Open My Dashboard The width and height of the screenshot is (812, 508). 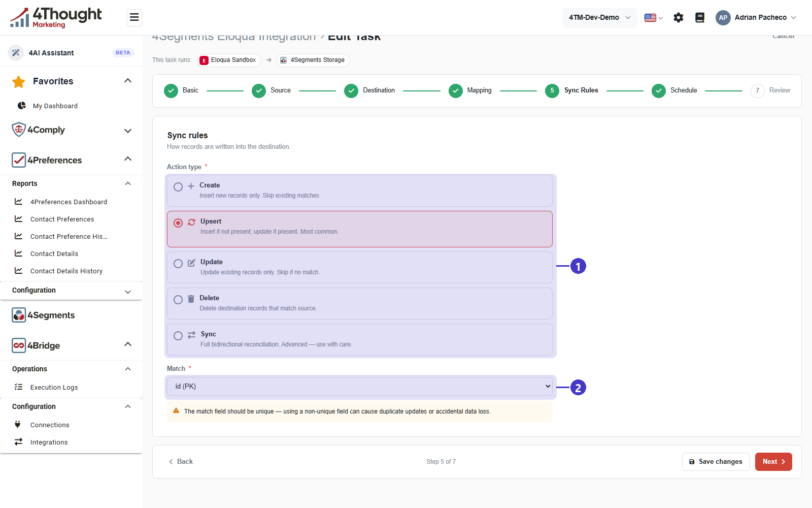coord(55,106)
